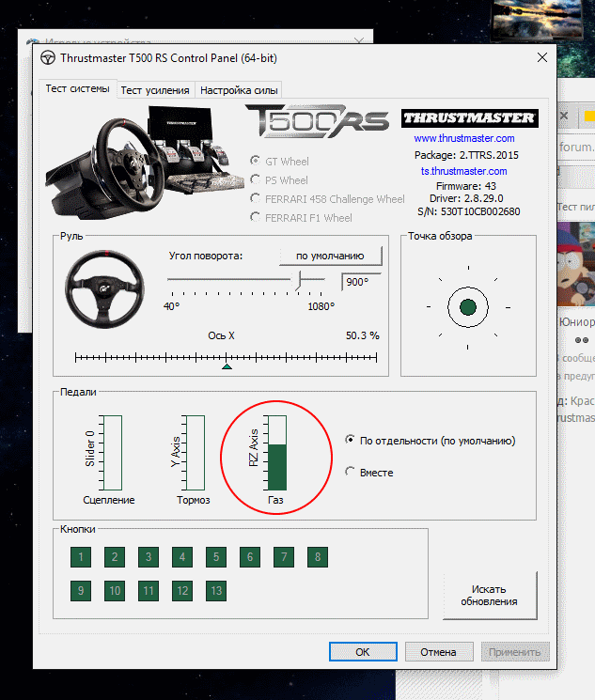
Task: Click the 900° rotation angle value field
Action: [x=359, y=282]
